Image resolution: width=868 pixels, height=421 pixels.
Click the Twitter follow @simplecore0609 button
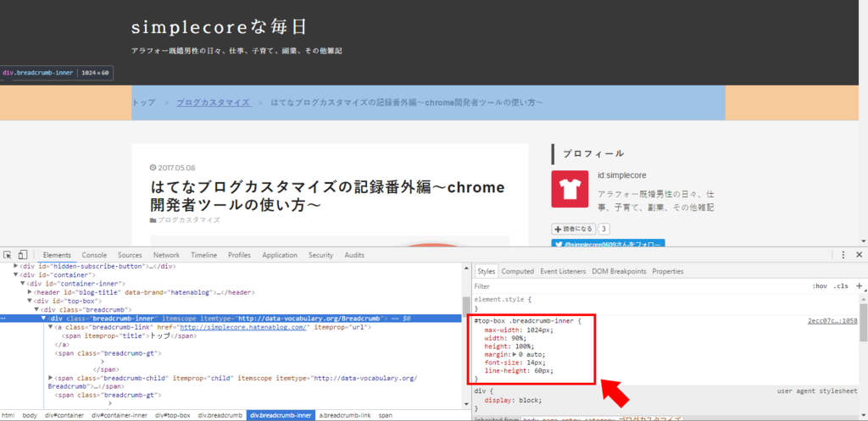tap(608, 243)
